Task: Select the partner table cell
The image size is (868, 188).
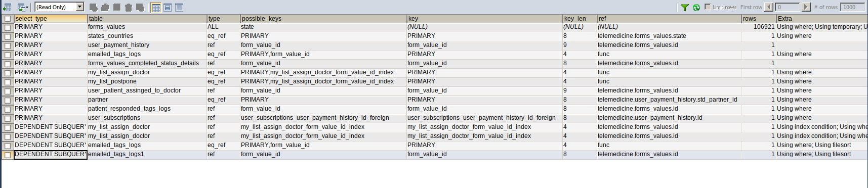Action: 147,100
